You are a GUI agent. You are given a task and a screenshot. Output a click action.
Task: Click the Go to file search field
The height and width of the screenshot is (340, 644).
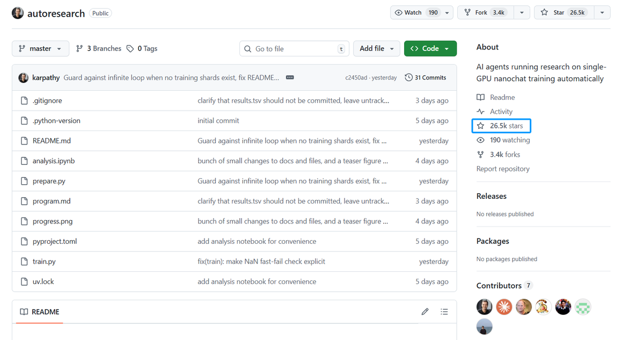click(294, 49)
